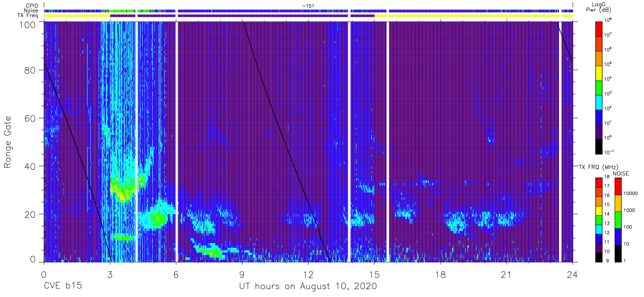Click the 21 hour tick label
Viewport: 644px width, 297px height.
(x=506, y=274)
